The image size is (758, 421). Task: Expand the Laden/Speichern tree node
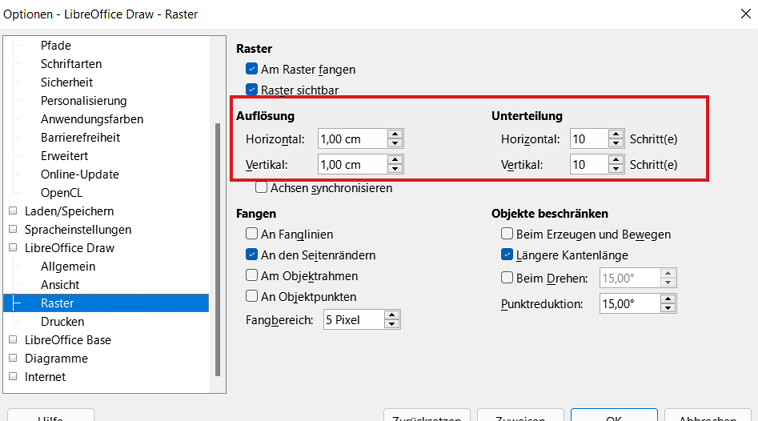[x=13, y=211]
